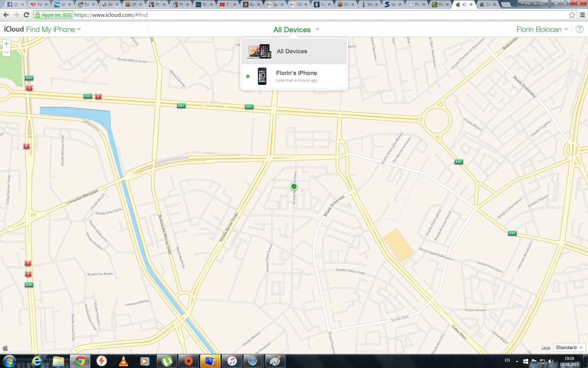
Task: Open iTunes from the taskbar
Action: 232,361
